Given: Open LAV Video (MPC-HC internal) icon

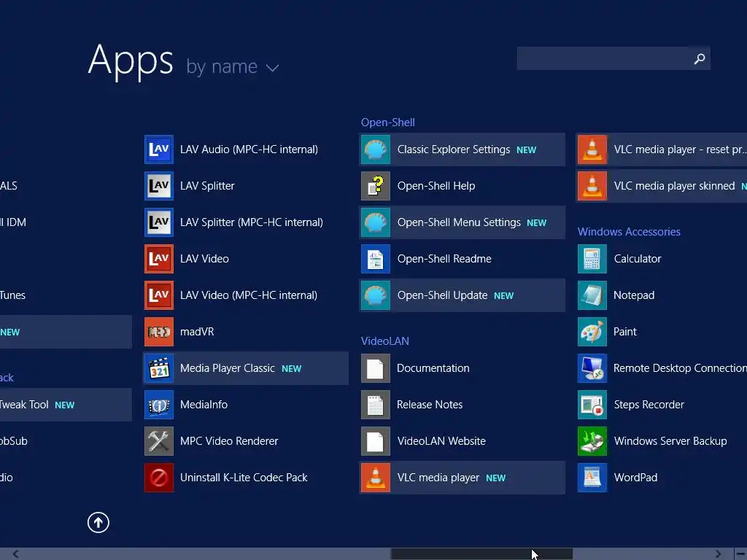Looking at the screenshot, I should click(158, 295).
